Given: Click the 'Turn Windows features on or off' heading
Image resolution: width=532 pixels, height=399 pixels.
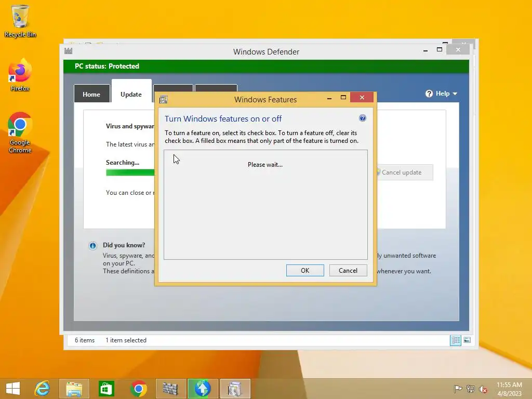Looking at the screenshot, I should click(x=223, y=119).
